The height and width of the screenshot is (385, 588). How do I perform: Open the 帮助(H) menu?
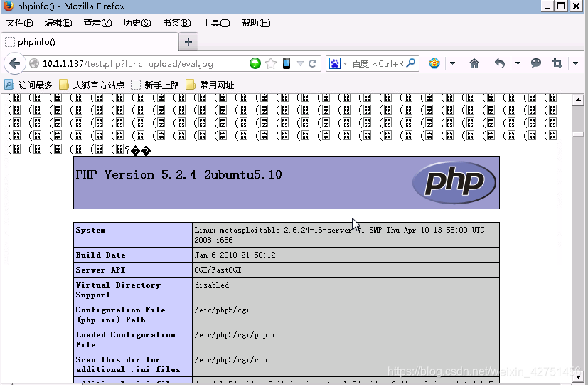[x=255, y=23]
